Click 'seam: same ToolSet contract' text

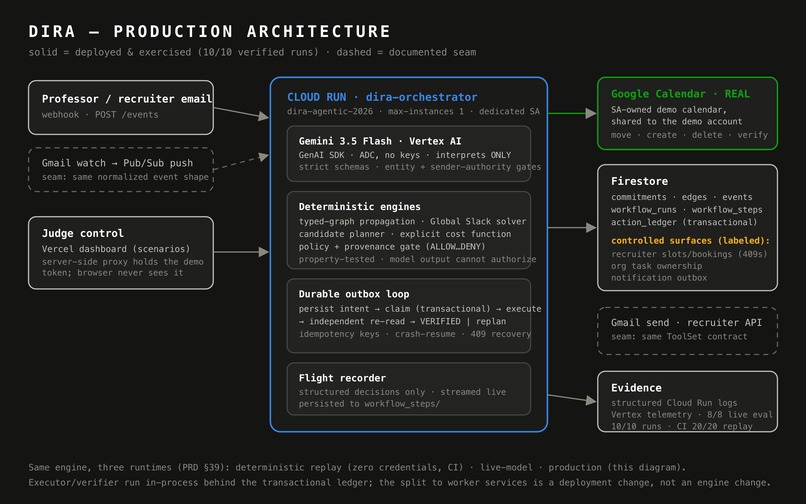tap(679, 337)
